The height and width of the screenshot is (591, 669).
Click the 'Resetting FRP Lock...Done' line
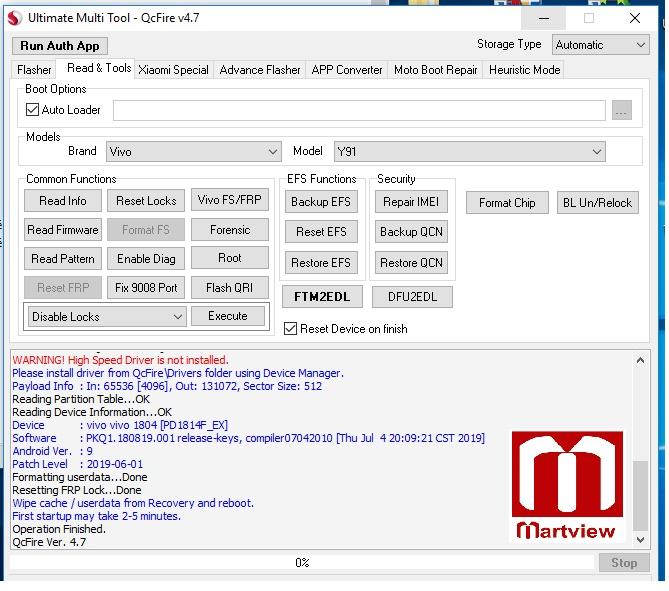[x=77, y=490]
